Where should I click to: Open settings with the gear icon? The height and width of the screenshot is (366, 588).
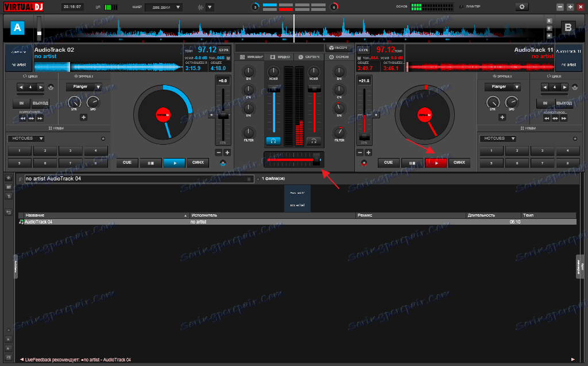tap(521, 7)
